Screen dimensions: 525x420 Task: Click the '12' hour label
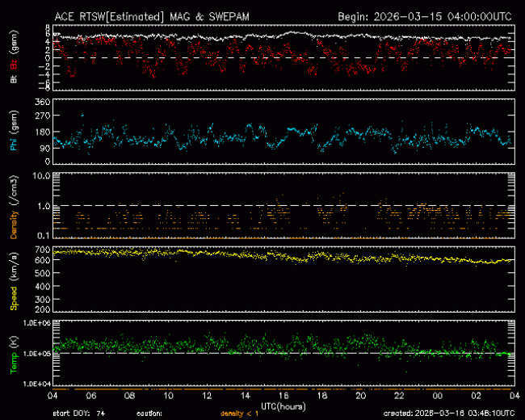tap(207, 396)
